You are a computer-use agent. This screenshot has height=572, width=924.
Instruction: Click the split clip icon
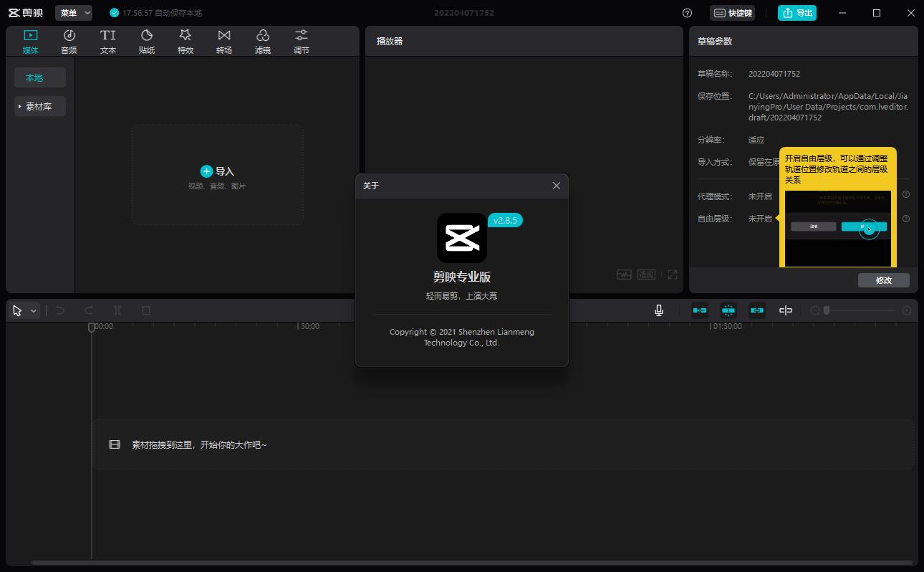[117, 310]
